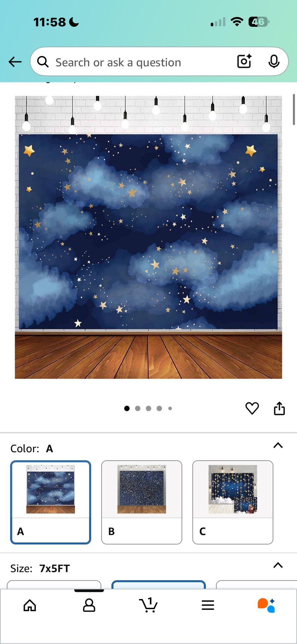
Task: Open the account profile icon
Action: click(x=89, y=605)
